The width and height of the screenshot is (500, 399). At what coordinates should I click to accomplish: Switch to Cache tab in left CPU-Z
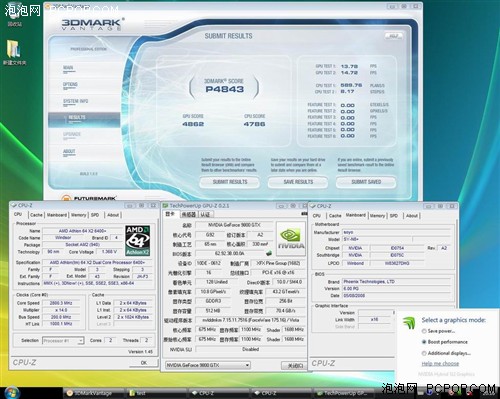(36, 215)
